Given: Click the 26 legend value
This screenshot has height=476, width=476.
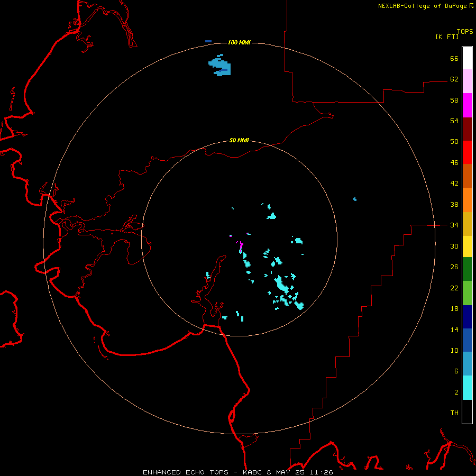Looking at the screenshot, I should (454, 267).
